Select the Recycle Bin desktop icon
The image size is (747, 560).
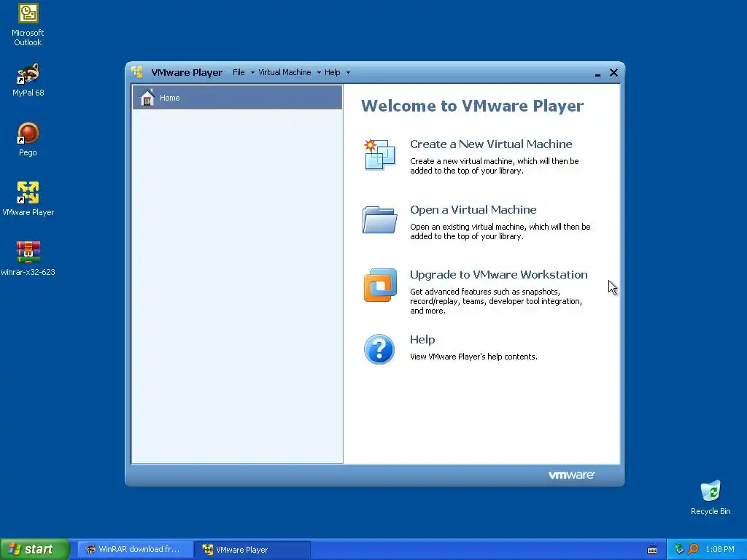point(711,497)
